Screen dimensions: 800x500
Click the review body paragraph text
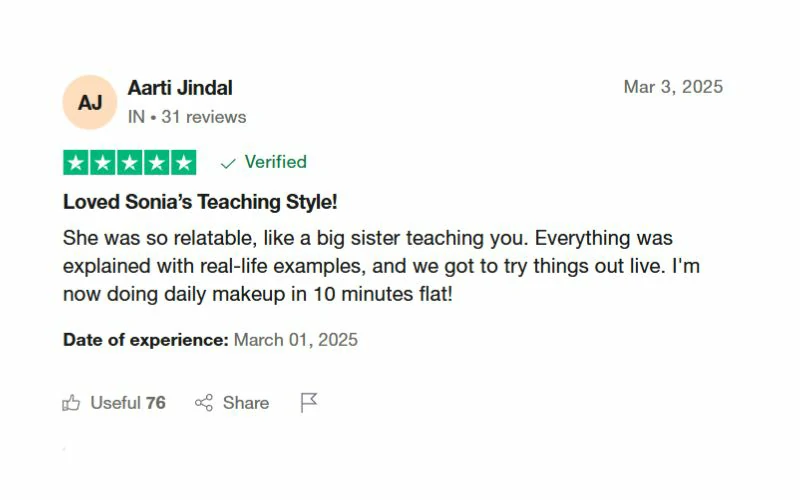[367, 267]
